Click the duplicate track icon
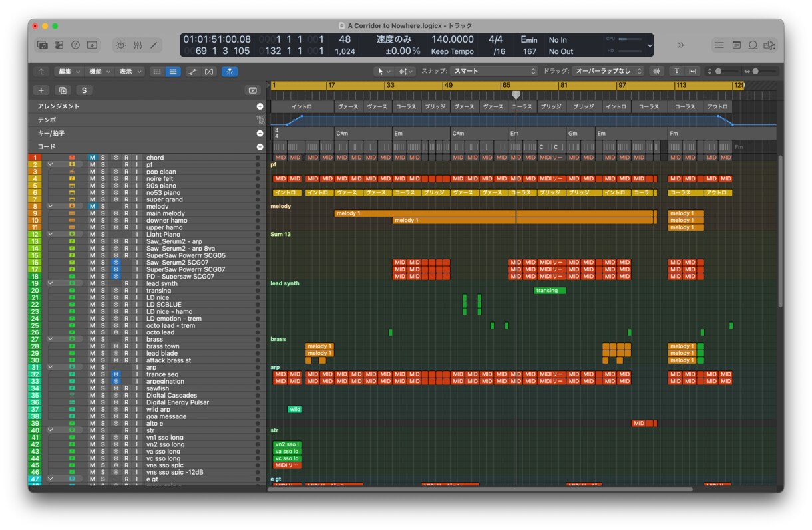The image size is (812, 530). [63, 90]
